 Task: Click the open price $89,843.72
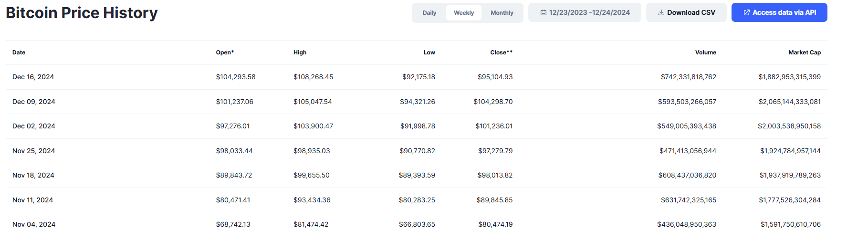click(234, 175)
